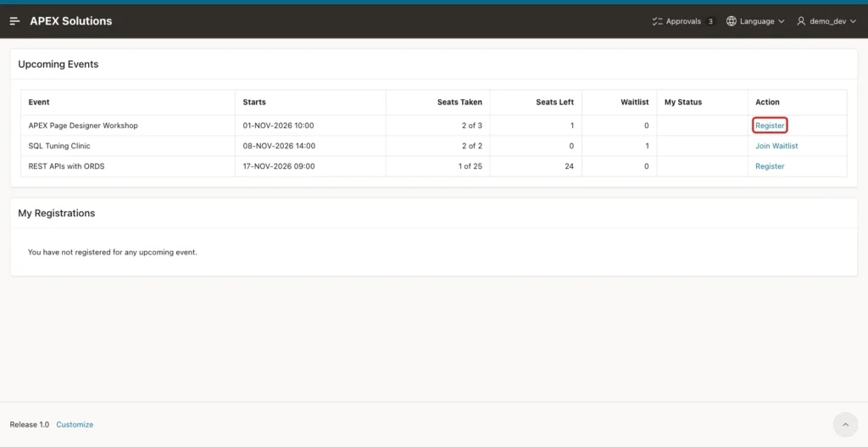The width and height of the screenshot is (868, 447).
Task: Click the 17-NOV-2026 09:00 start date
Action: (279, 166)
